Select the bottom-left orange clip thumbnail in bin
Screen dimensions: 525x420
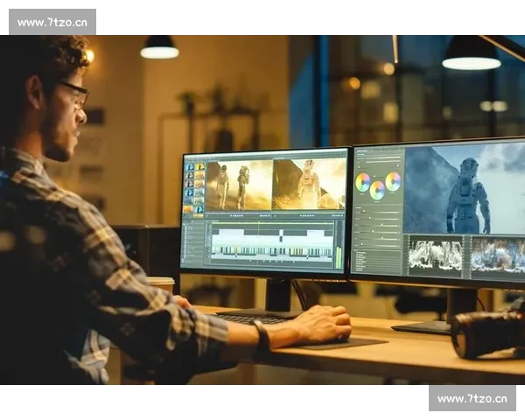click(189, 208)
